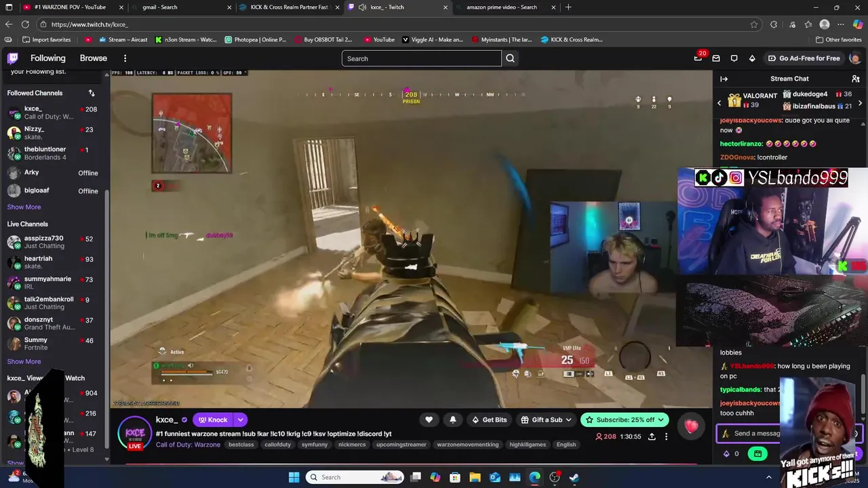The image size is (868, 488).
Task: Open the Get Bits diamond in top bar
Action: [x=752, y=58]
